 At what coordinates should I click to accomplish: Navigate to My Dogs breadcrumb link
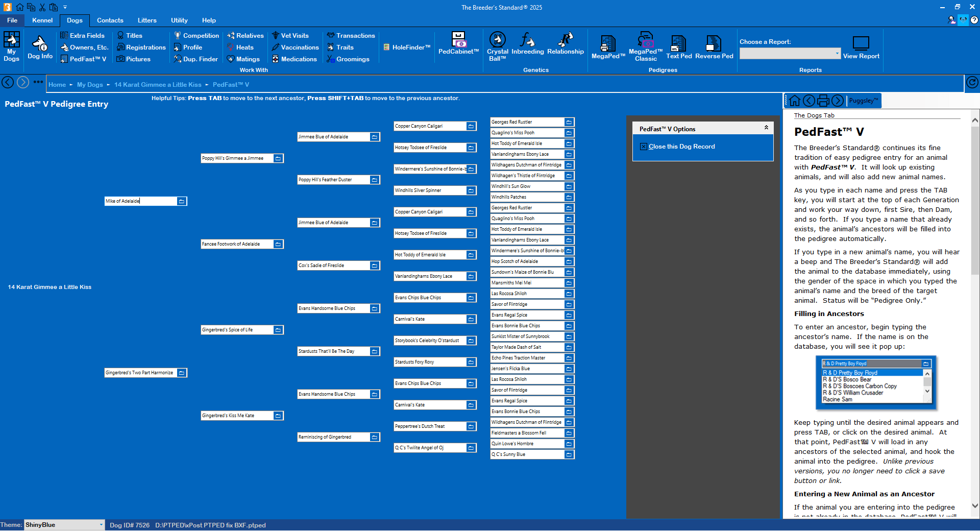90,84
